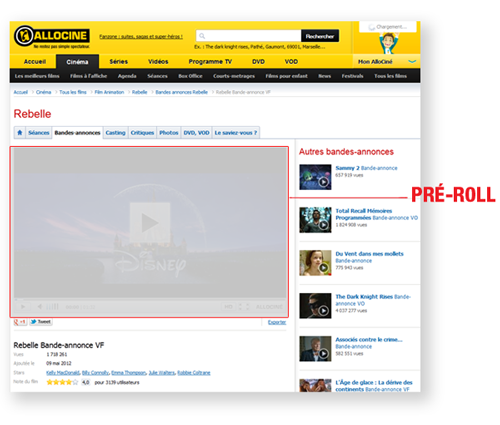This screenshot has height=425, width=500.
Task: Open The Dark Knight Rises trailer thumbnail
Action: (315, 306)
